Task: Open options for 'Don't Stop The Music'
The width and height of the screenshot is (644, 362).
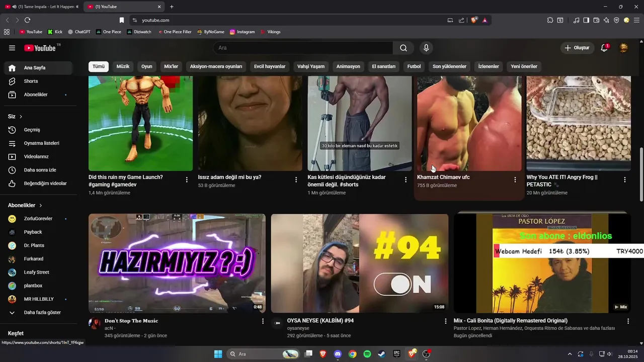Action: (263, 321)
